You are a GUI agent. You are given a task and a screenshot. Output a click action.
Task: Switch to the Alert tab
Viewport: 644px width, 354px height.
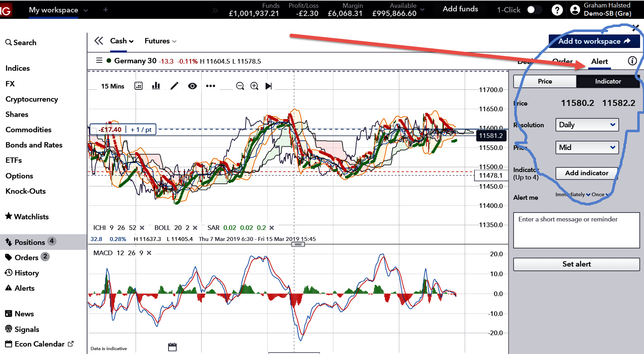pos(600,61)
